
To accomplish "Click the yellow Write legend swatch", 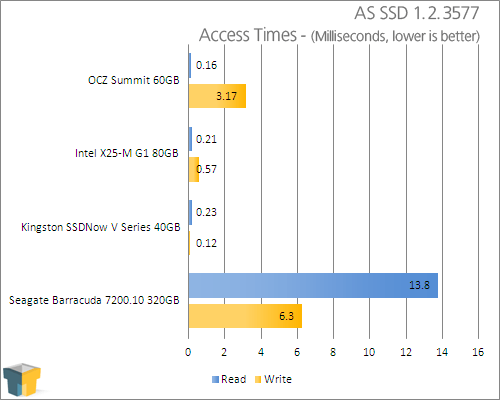I will 258,379.
